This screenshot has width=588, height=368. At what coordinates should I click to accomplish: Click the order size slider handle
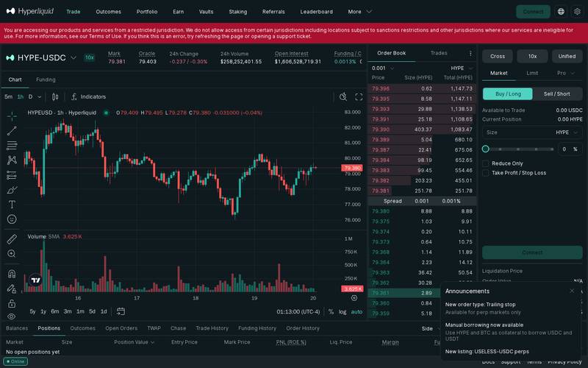coord(486,149)
